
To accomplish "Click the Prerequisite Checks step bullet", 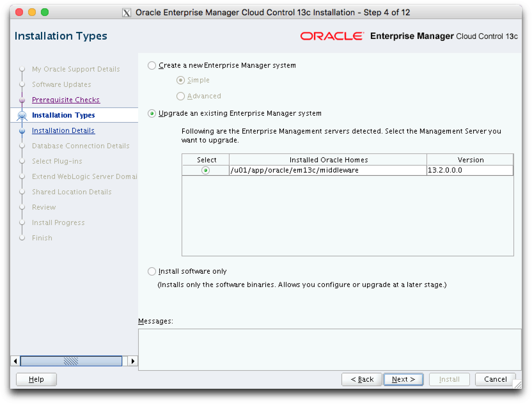I will tap(22, 100).
